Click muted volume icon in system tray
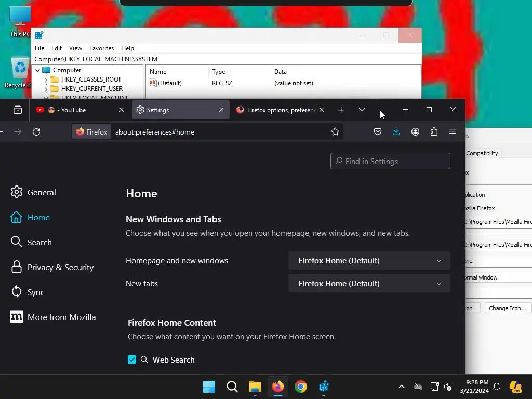532x399 pixels. [x=448, y=387]
